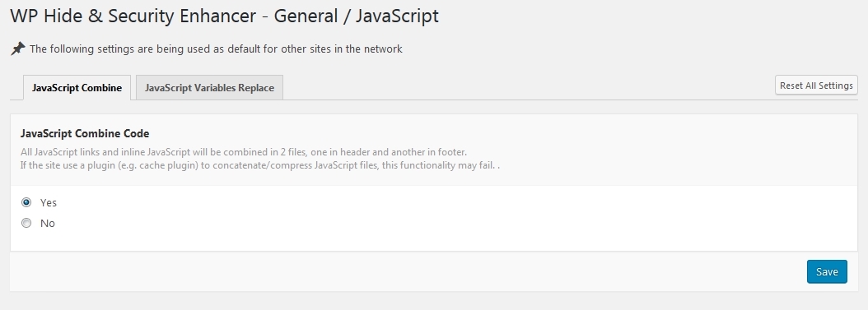
Task: Click the network default settings notice text
Action: point(216,49)
